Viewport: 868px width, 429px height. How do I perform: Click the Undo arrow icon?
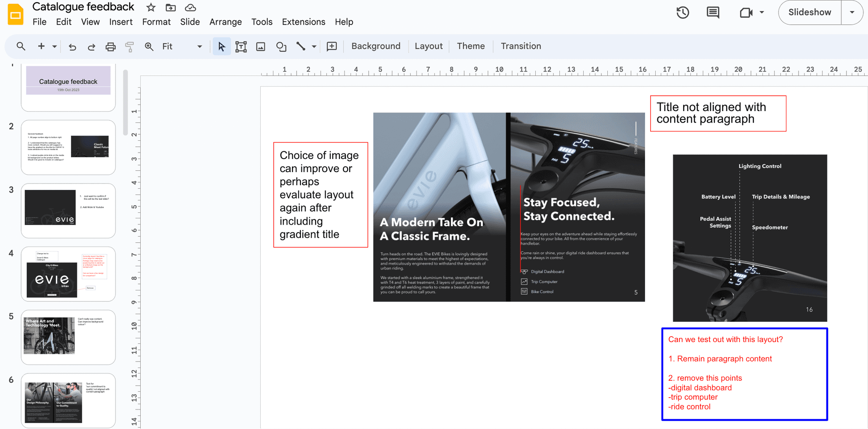[x=72, y=47]
